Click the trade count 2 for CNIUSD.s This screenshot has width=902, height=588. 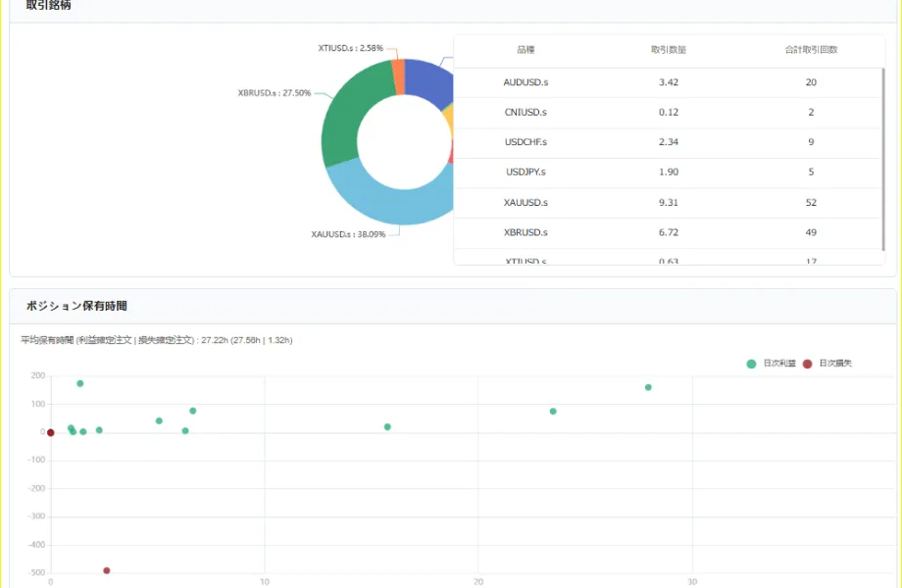point(811,112)
